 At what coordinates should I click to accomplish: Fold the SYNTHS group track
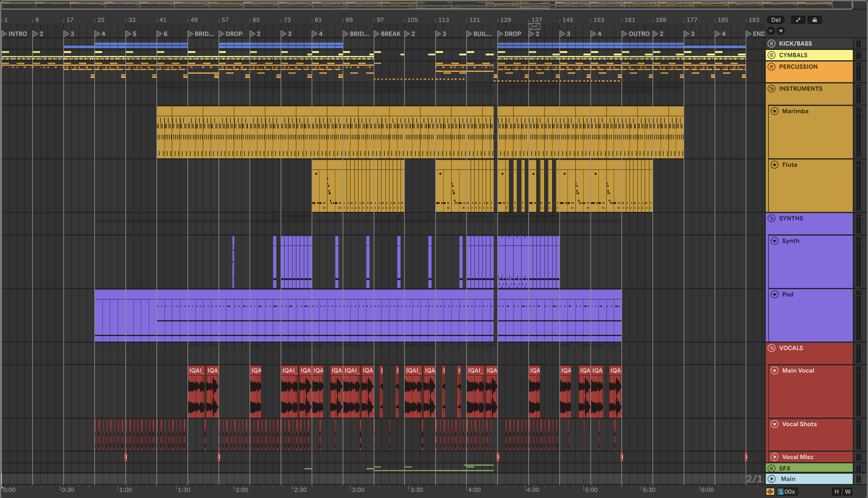771,218
